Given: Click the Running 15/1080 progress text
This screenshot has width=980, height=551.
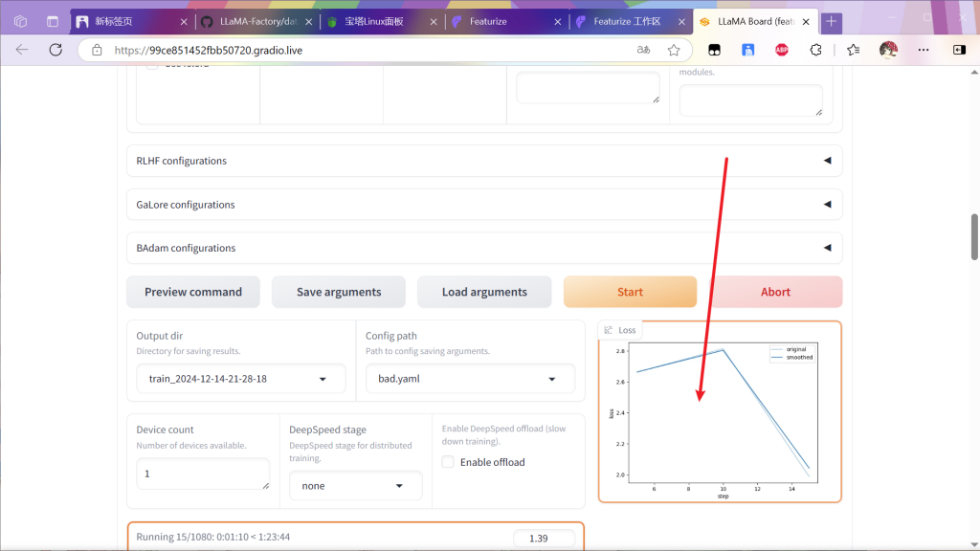Looking at the screenshot, I should click(213, 537).
